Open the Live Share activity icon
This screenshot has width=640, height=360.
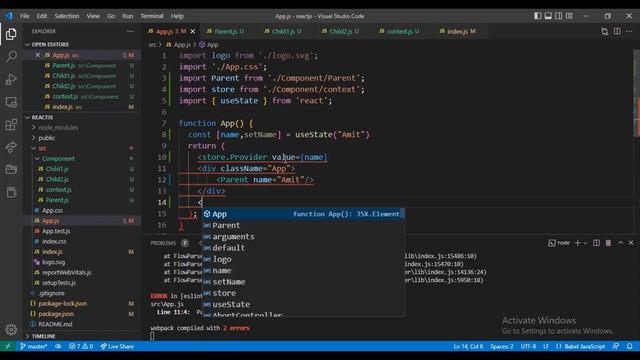[11, 147]
